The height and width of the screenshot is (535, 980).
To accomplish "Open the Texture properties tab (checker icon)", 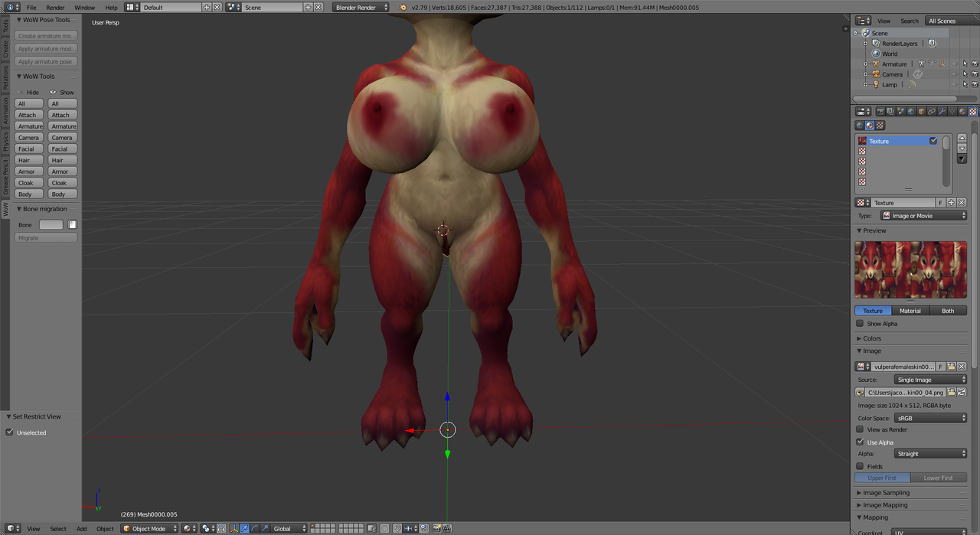I will (x=973, y=111).
